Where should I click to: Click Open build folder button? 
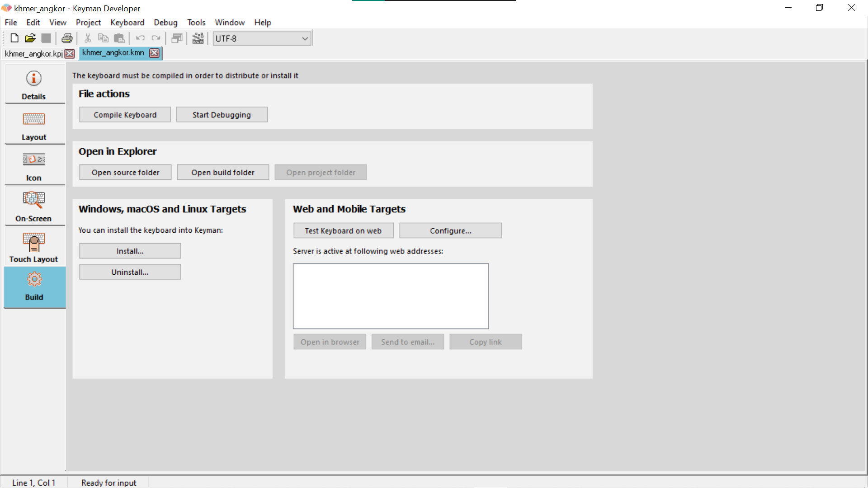(x=223, y=172)
